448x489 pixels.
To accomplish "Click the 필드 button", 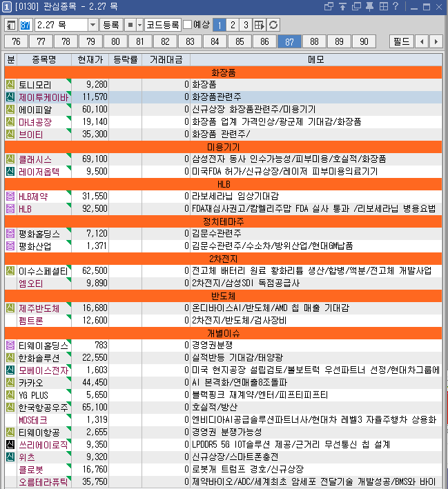I will click(401, 41).
